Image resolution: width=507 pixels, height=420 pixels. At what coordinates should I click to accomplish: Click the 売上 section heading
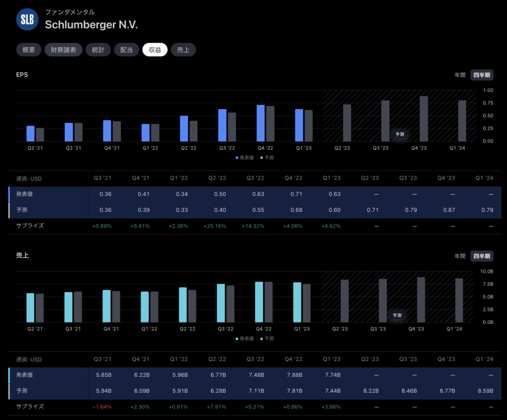[22, 256]
